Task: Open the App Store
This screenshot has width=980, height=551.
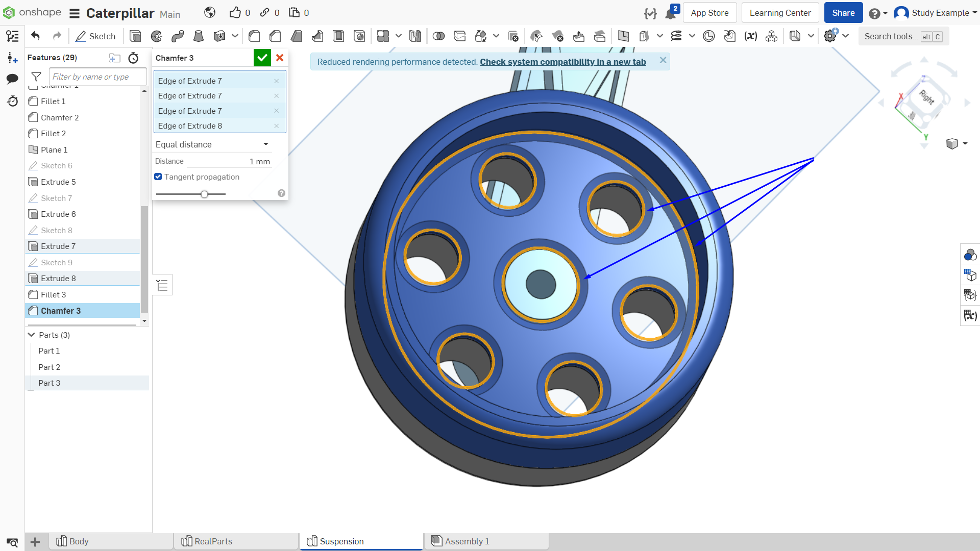Action: point(709,13)
